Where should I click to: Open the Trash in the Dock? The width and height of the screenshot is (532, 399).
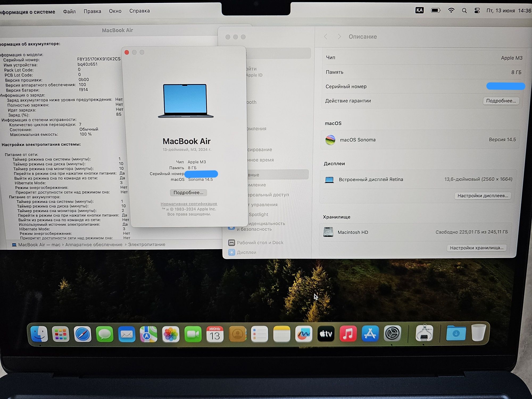coord(479,332)
